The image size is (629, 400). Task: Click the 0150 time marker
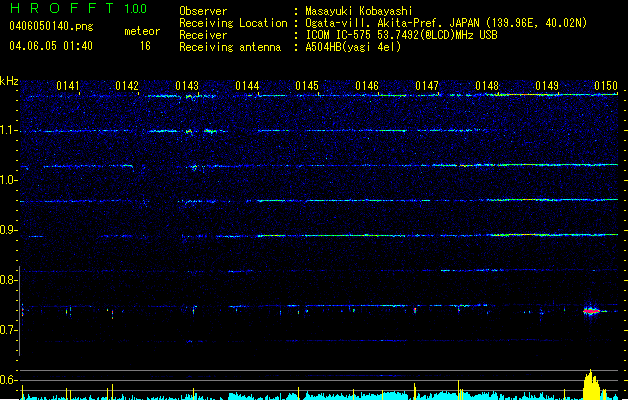pyautogui.click(x=606, y=85)
